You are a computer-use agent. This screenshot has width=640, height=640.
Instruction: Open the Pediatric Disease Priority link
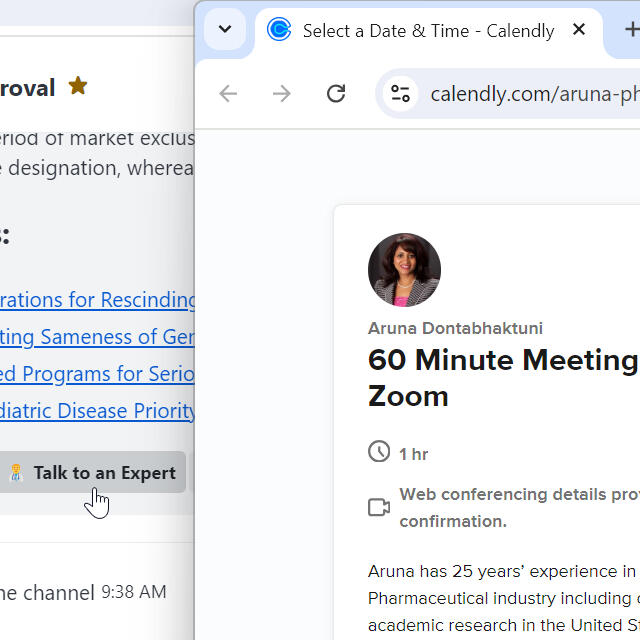[98, 411]
